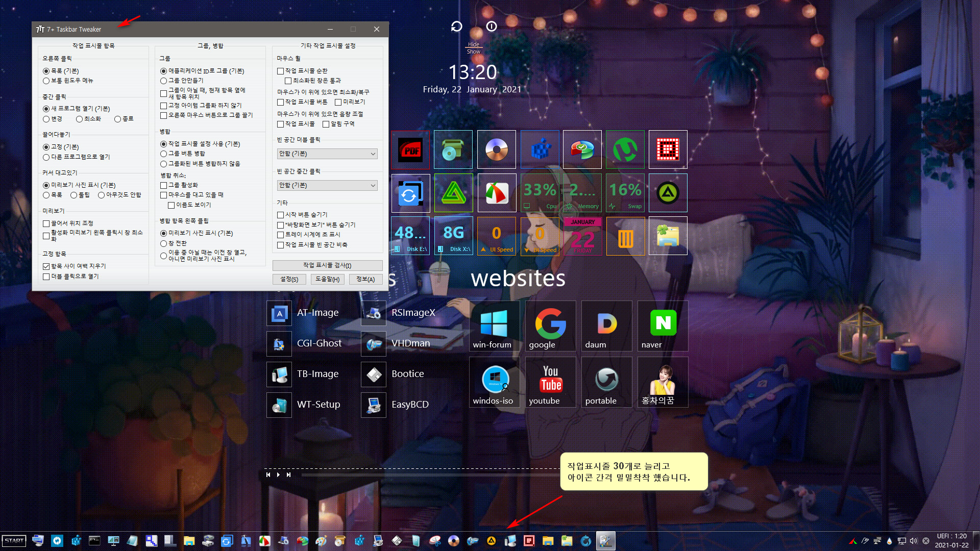
Task: Open the daum website shortcut
Action: 607,326
